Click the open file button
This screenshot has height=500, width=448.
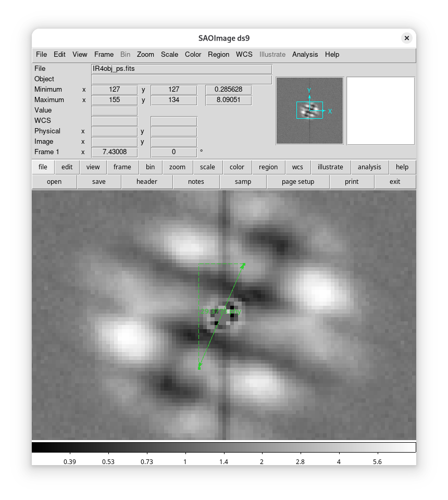(x=54, y=182)
